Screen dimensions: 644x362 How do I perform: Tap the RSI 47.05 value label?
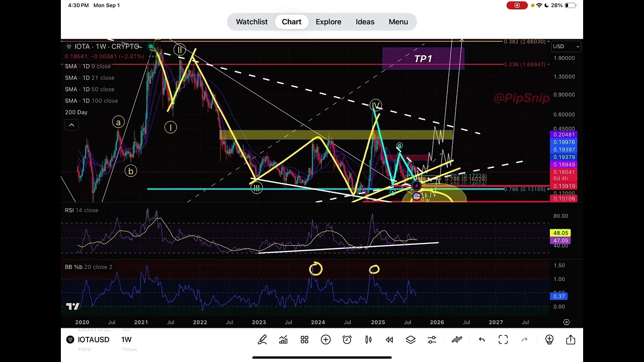(x=560, y=241)
